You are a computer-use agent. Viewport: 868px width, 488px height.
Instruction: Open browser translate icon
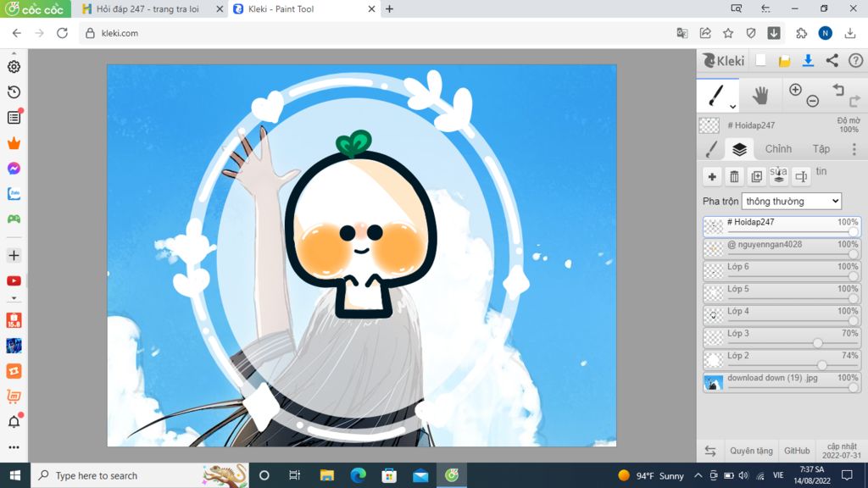click(x=682, y=33)
